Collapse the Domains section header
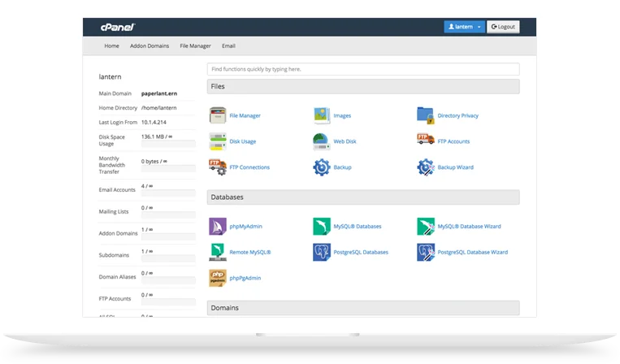 point(363,308)
